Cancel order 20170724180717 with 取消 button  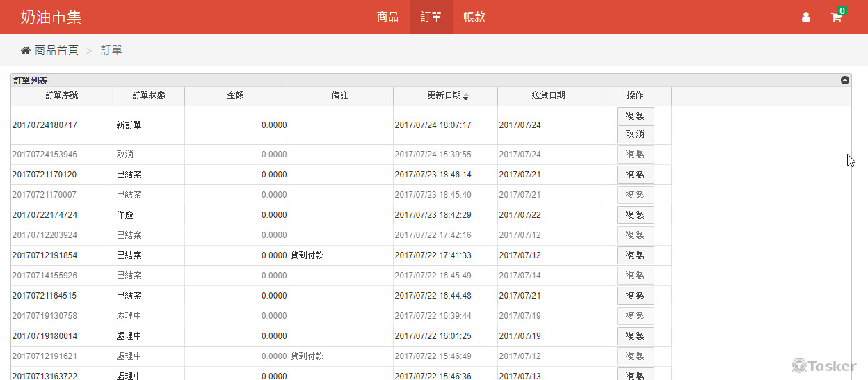(x=635, y=134)
